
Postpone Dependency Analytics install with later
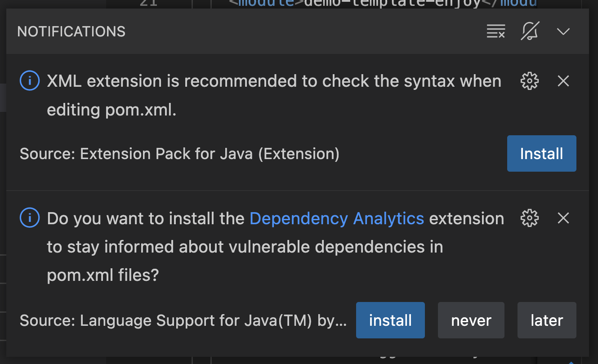pos(547,320)
